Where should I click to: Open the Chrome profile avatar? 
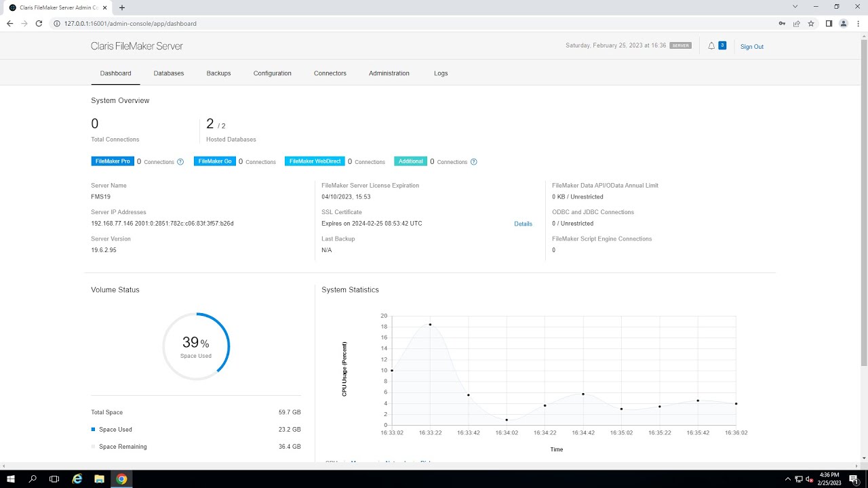pyautogui.click(x=844, y=23)
